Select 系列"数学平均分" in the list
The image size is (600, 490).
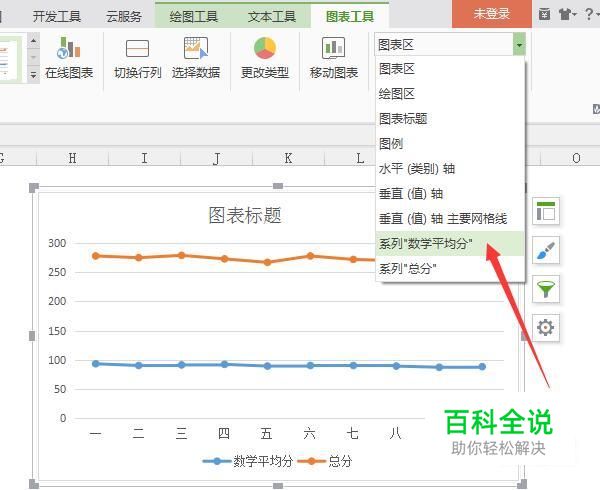[450, 243]
